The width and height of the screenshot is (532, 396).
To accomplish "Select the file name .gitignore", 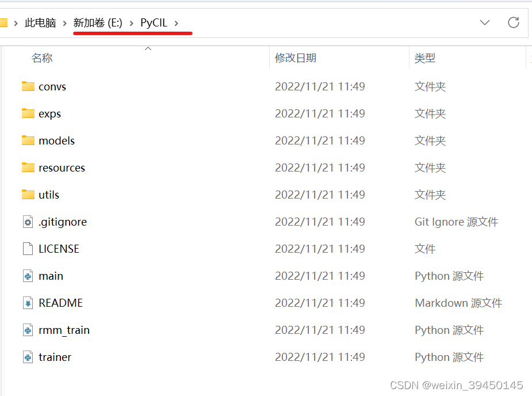I will (63, 222).
